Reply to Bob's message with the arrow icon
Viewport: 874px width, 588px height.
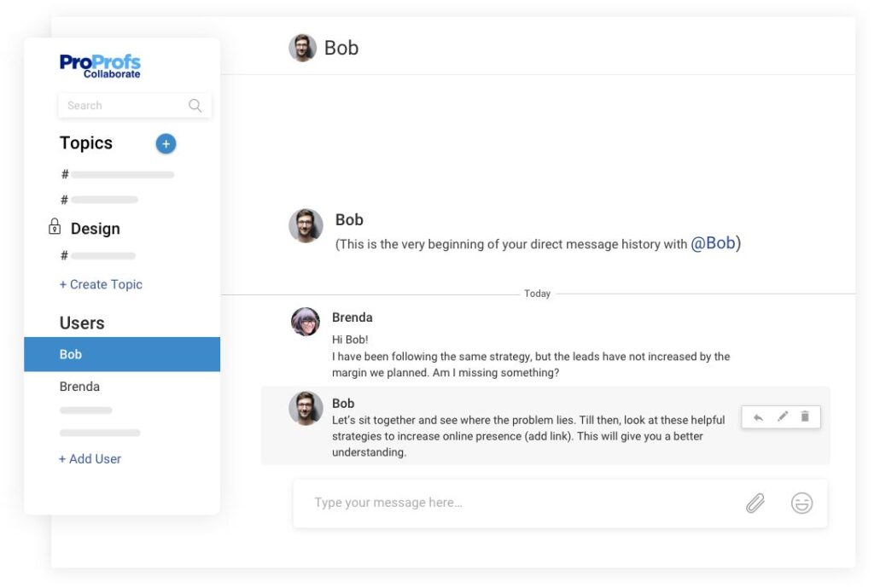tap(758, 417)
